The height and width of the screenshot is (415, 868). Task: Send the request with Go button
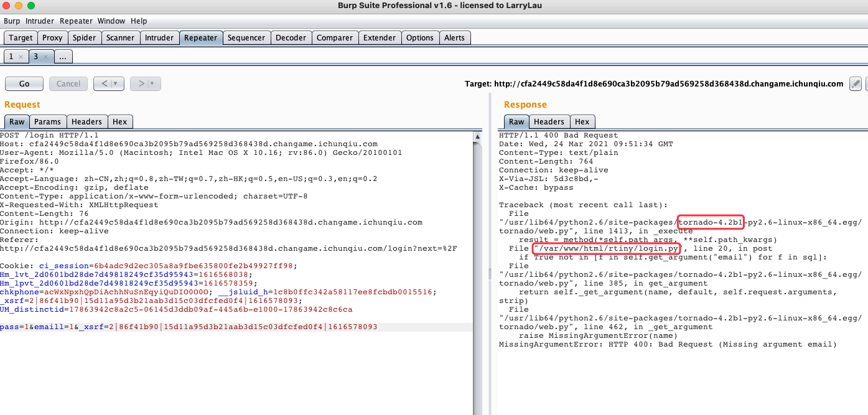(24, 83)
